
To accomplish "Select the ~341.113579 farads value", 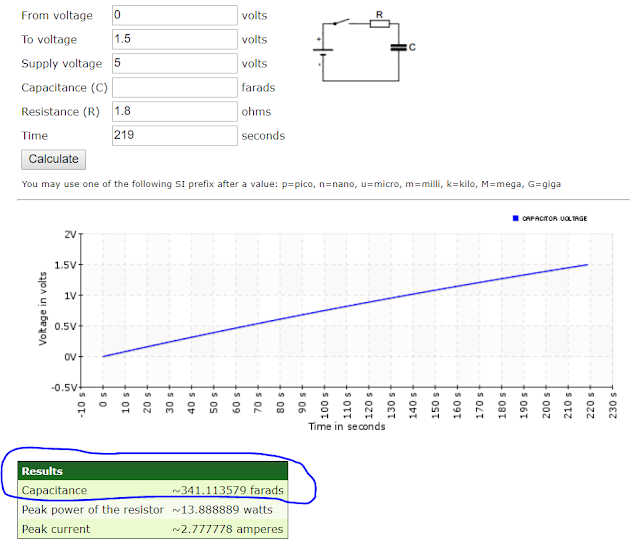I will pyautogui.click(x=228, y=490).
